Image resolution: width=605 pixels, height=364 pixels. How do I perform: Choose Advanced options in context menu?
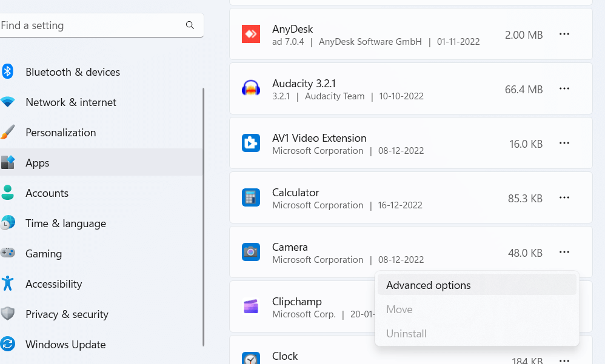click(x=477, y=285)
